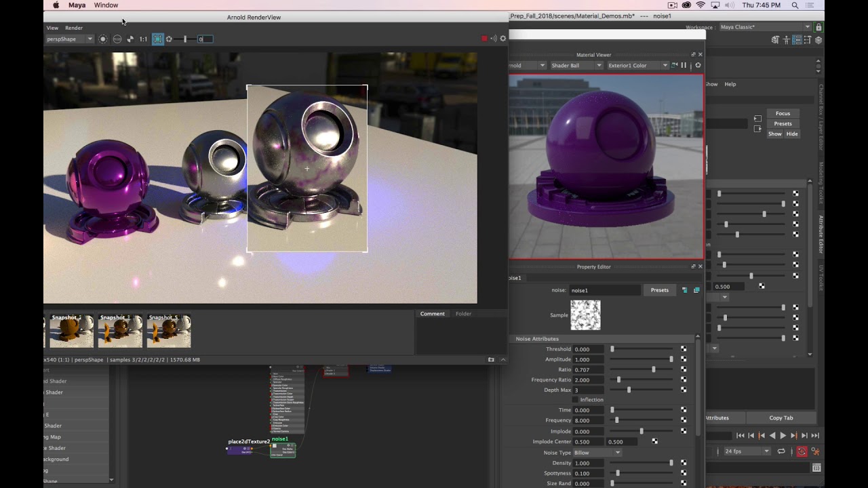Click the Presets button in Property Editor
This screenshot has height=488, width=868.
coord(660,290)
